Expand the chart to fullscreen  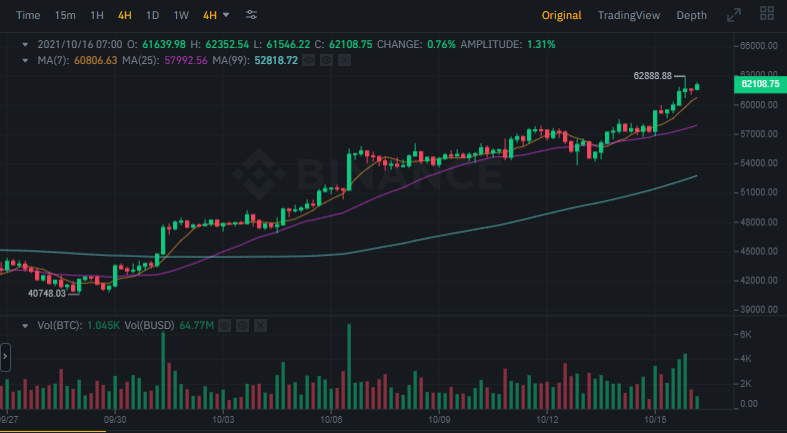click(x=734, y=15)
